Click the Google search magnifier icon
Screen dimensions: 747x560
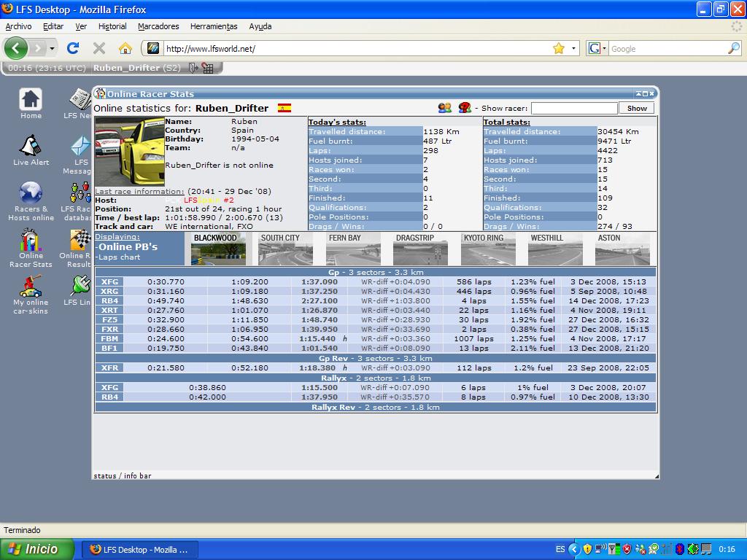[x=734, y=48]
